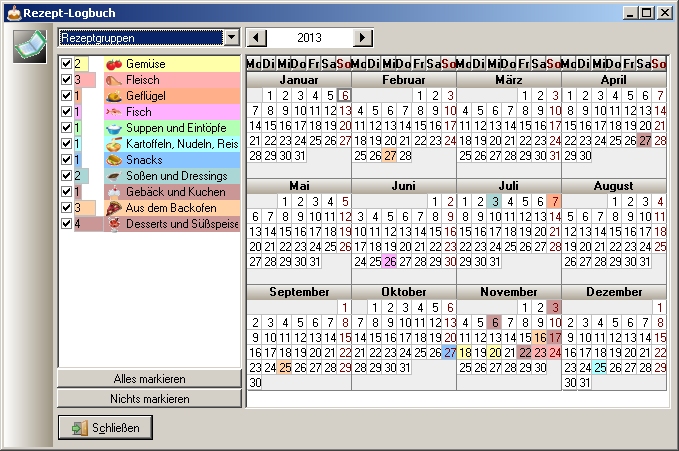Disable the Desserts und Süßspeisen checkbox
This screenshot has width=679, height=451.
(x=65, y=224)
